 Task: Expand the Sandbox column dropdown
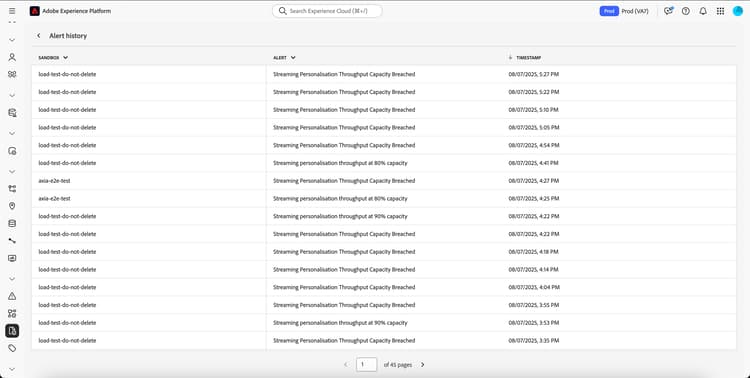tap(66, 57)
